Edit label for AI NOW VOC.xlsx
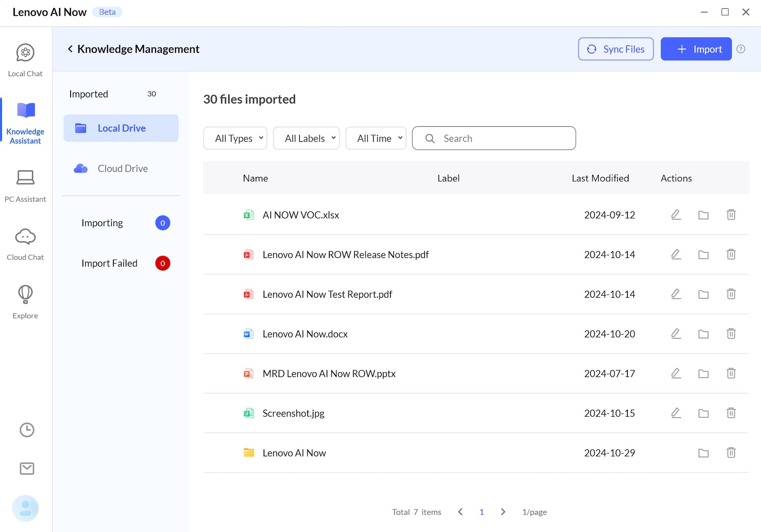The height and width of the screenshot is (532, 761). coord(676,215)
